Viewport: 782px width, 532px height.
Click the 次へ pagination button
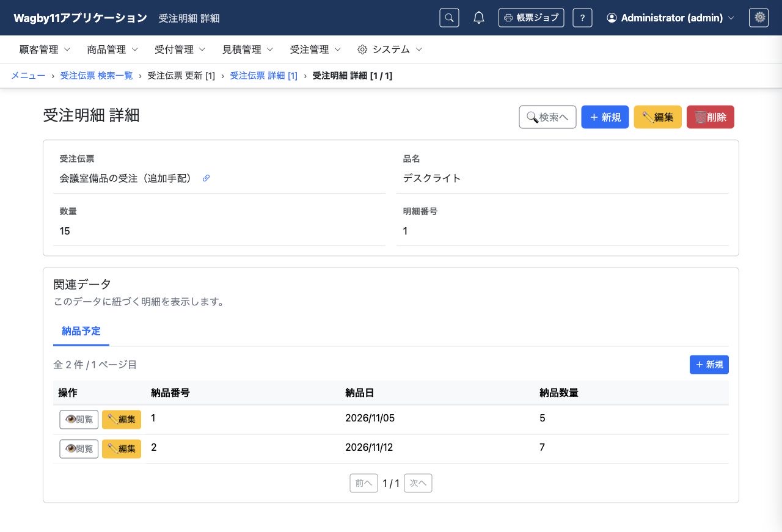click(x=418, y=483)
